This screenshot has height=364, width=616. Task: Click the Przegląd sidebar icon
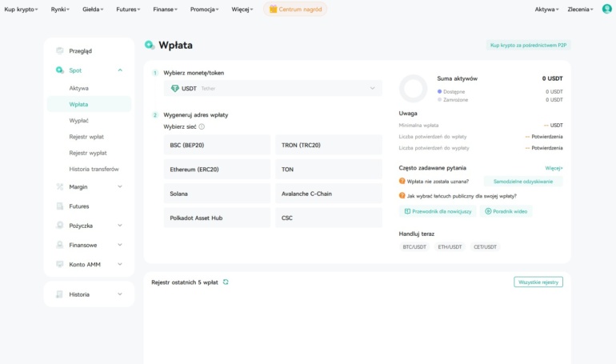coord(59,50)
